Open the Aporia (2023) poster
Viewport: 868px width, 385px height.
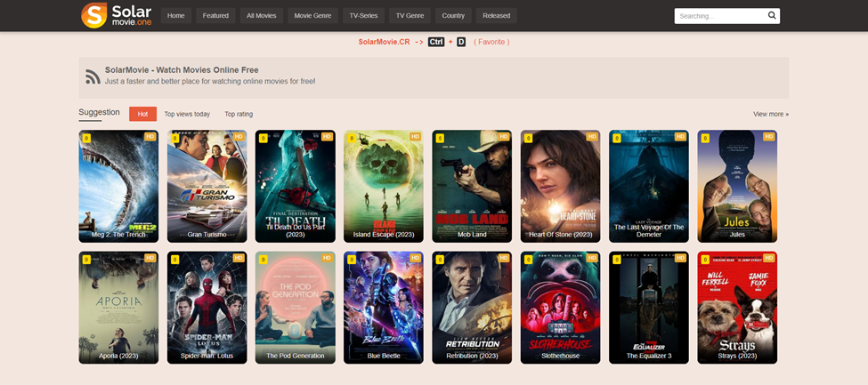pos(118,308)
